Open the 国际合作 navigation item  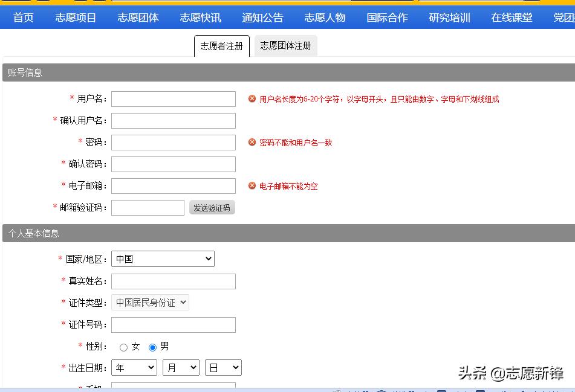(x=387, y=18)
